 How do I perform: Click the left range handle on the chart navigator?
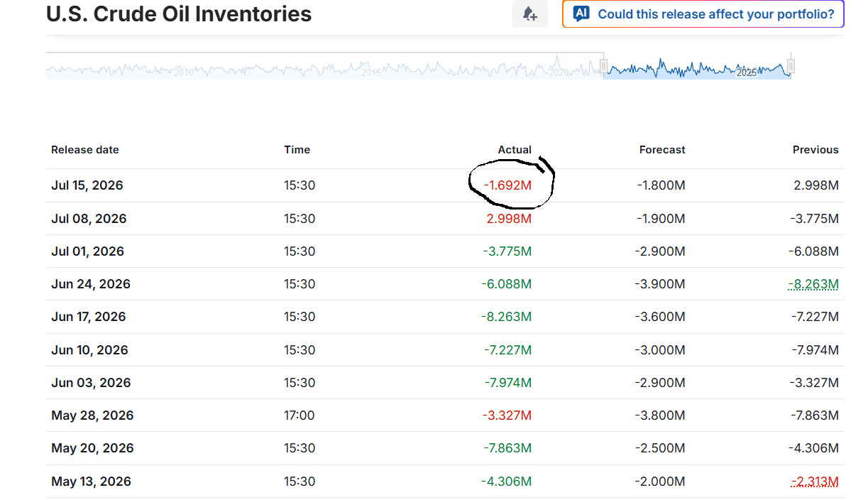[x=603, y=67]
